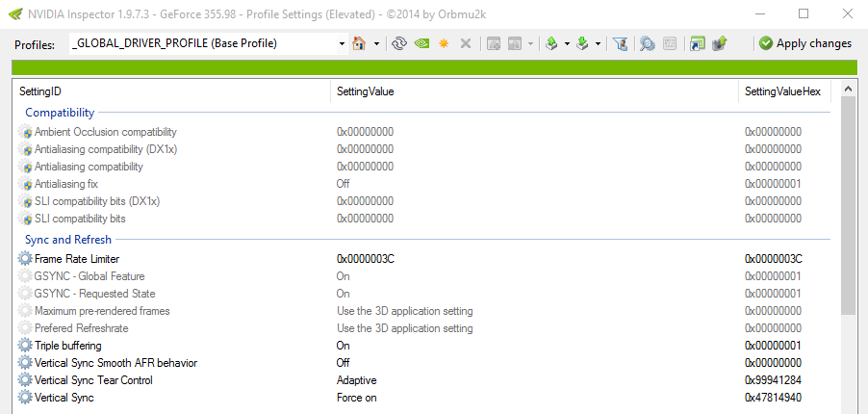Screen dimensions: 868x414
Task: Collapse the Compatibility group header
Action: tap(60, 113)
